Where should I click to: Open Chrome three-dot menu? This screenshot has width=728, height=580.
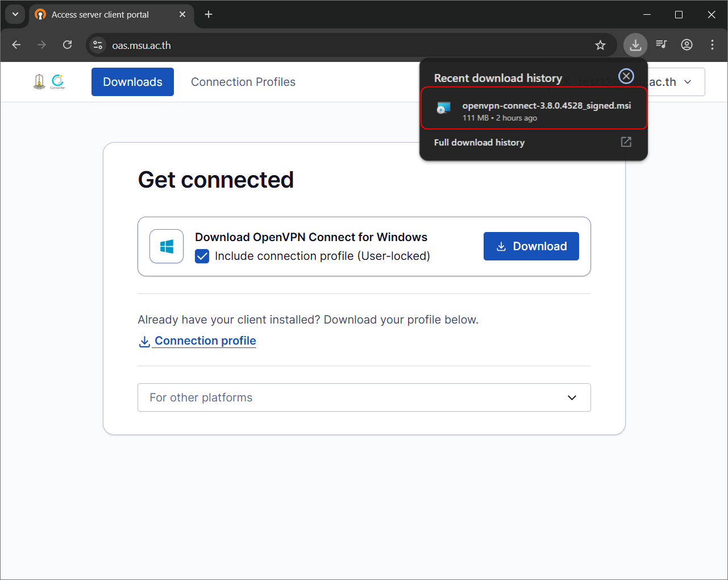coord(712,45)
